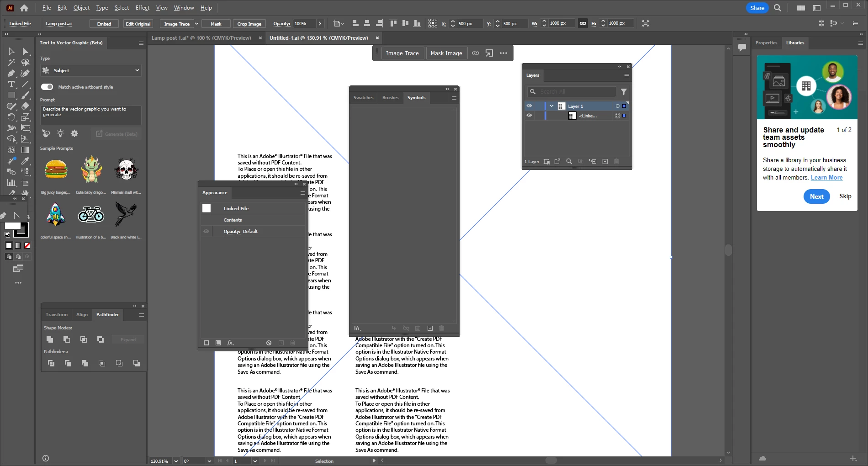Open the Comments speech bubble icon
Screen dimensions: 868x466
coord(742,47)
